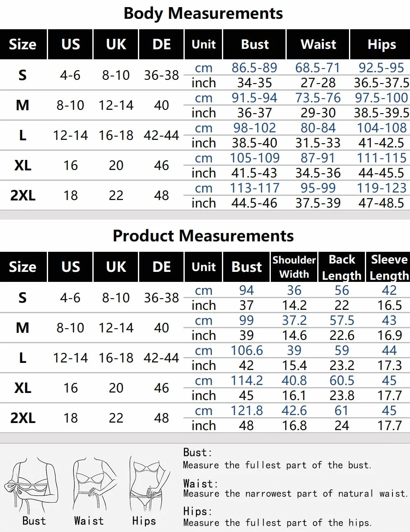Image resolution: width=410 pixels, height=532 pixels.
Task: Click the 37.5-39 waist inch value
Action: 318,203
